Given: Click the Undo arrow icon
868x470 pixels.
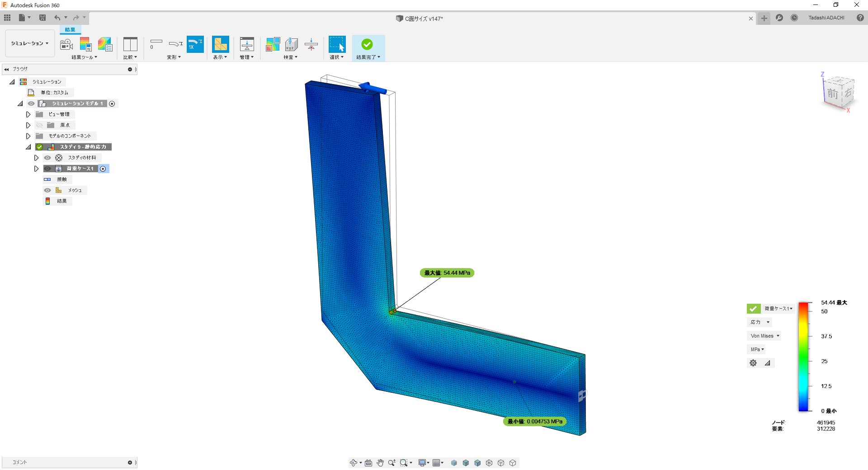Looking at the screenshot, I should [x=57, y=18].
